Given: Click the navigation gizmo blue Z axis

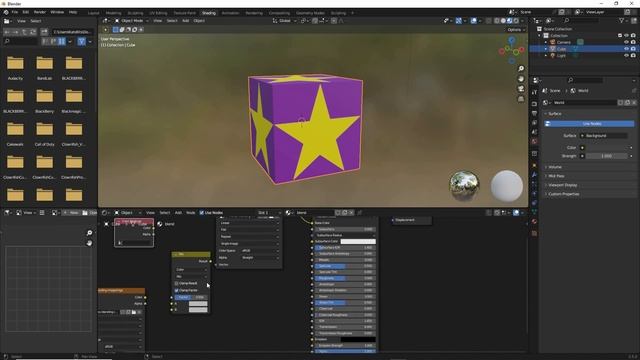Looking at the screenshot, I should pyautogui.click(x=512, y=40).
